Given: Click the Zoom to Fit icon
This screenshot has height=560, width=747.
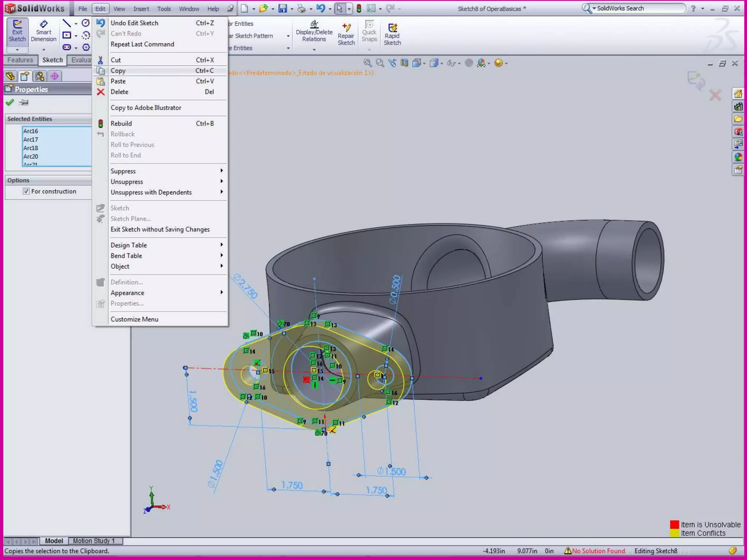Looking at the screenshot, I should [x=367, y=63].
